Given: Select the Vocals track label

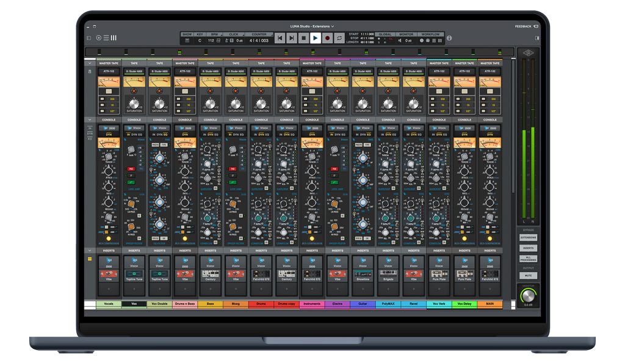Looking at the screenshot, I should click(x=109, y=304).
